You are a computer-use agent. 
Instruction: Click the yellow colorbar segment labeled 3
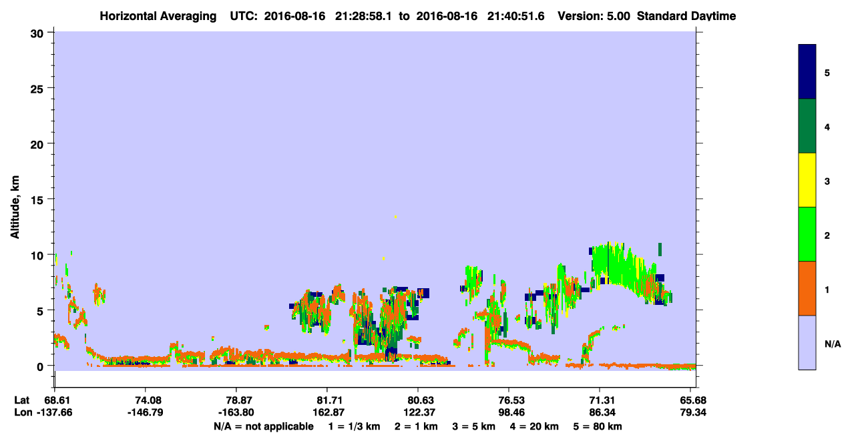807,180
